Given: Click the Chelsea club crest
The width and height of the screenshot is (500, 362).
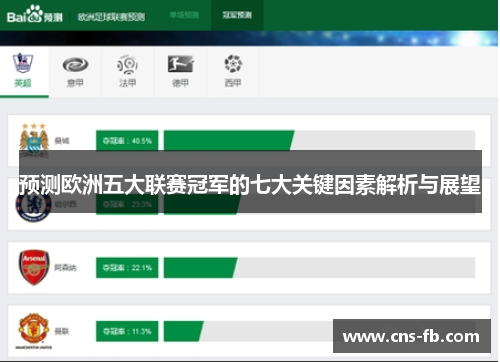Looking at the screenshot, I should pyautogui.click(x=33, y=204).
